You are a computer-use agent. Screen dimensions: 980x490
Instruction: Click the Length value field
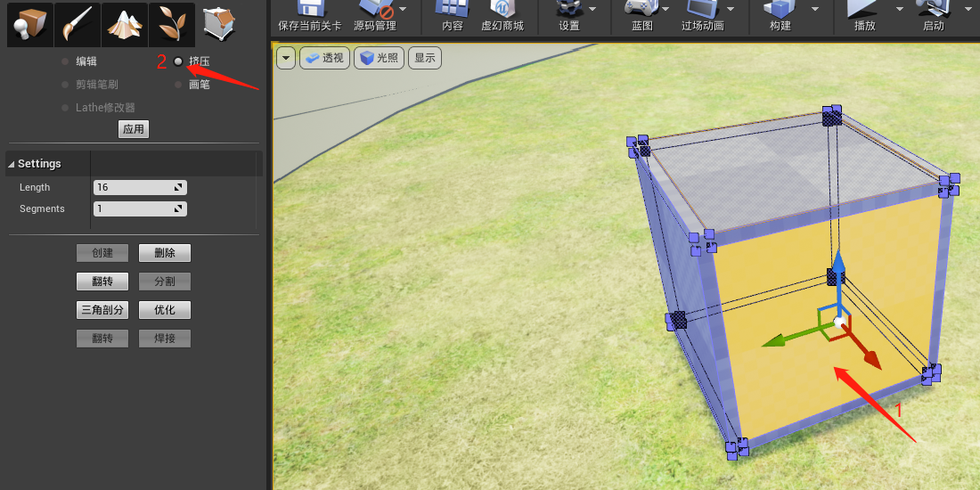[134, 187]
